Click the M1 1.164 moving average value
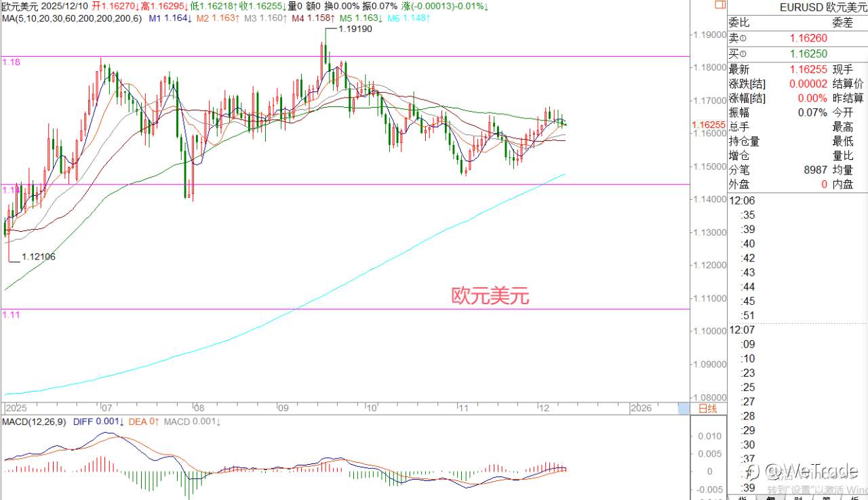Viewport: 868px width, 500px height. 170,18
